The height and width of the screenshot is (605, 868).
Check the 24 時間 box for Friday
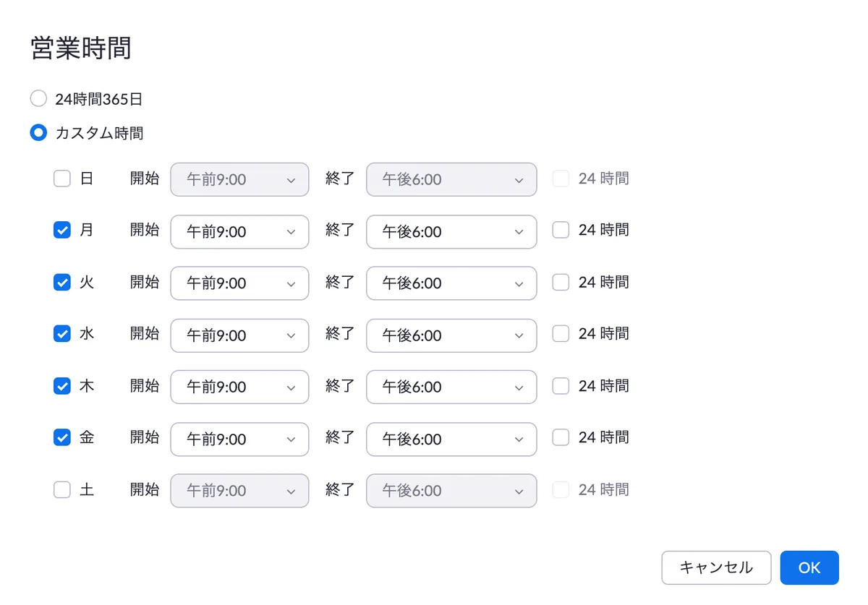(561, 437)
